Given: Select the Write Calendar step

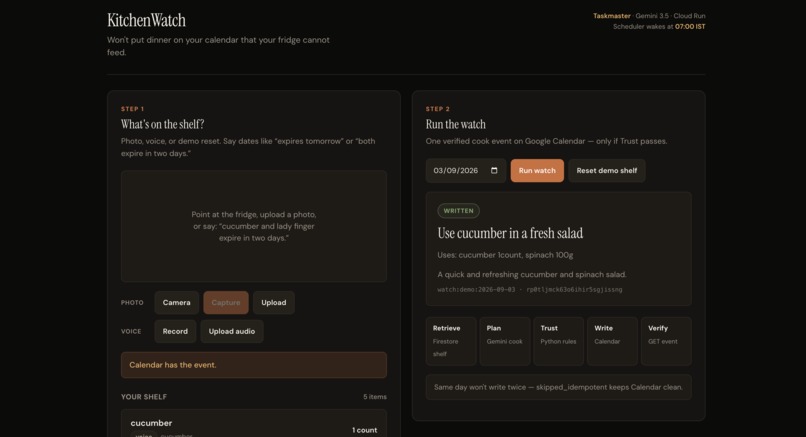Looking at the screenshot, I should [612, 341].
